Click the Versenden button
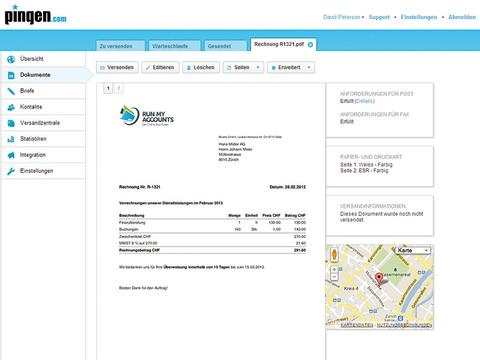Image resolution: width=480 pixels, height=360 pixels. pos(117,68)
